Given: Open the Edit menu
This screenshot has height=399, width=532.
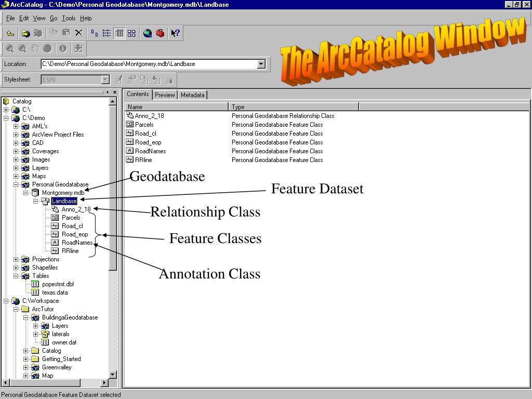Looking at the screenshot, I should point(24,18).
